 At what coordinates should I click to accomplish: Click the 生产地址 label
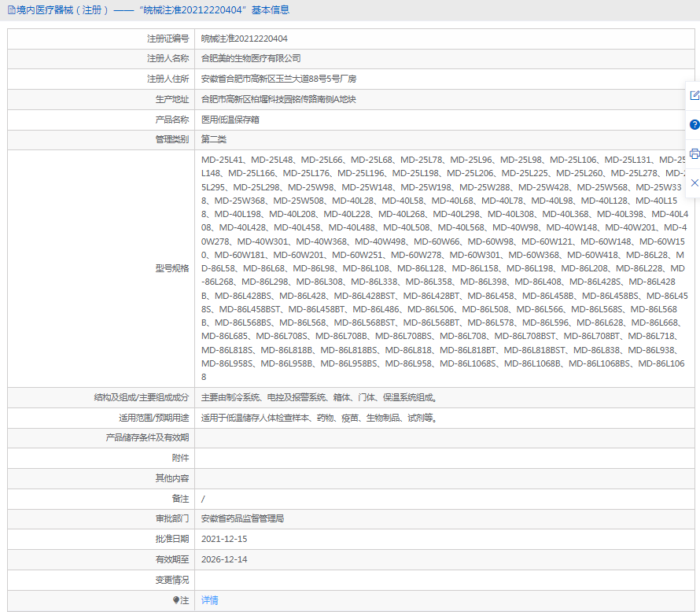click(172, 100)
